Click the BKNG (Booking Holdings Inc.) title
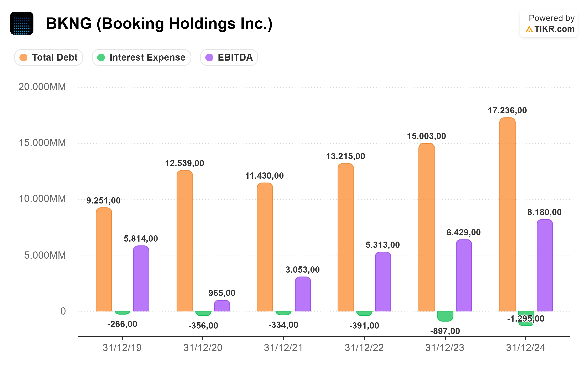The height and width of the screenshot is (367, 588). point(159,23)
